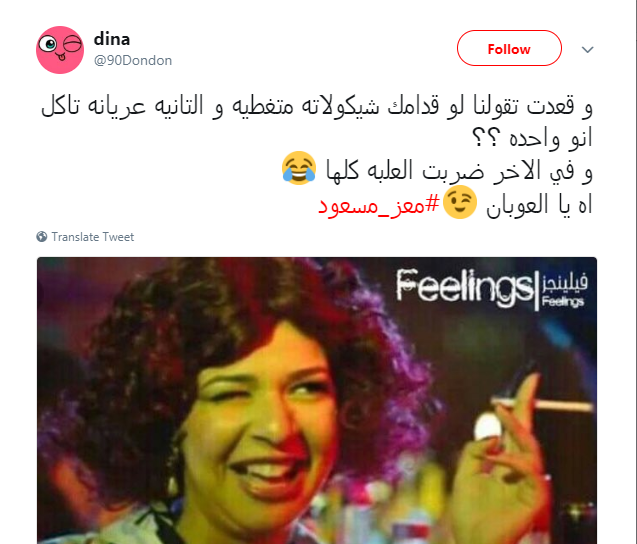637x544 pixels.
Task: Open the red #معز_مسعود hashtag link
Action: (379, 204)
